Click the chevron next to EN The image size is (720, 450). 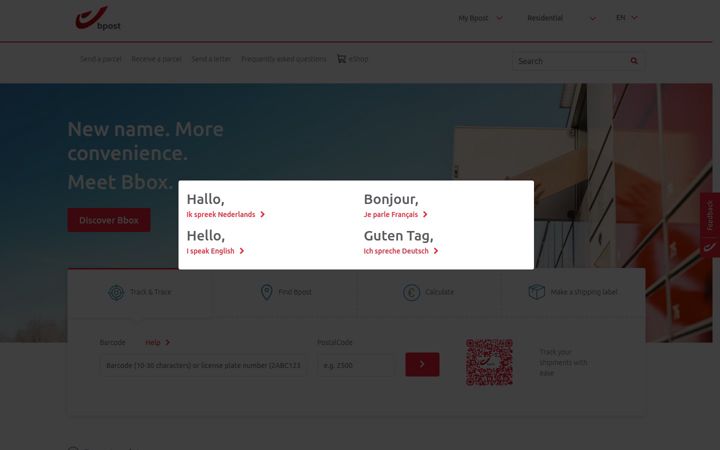coord(634,18)
